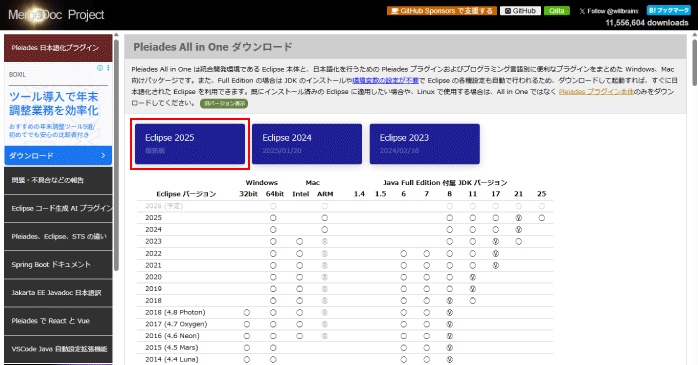Select Eclipse 2025 row JDK 8 circle
Image resolution: width=698 pixels, height=365 pixels.
click(x=450, y=218)
